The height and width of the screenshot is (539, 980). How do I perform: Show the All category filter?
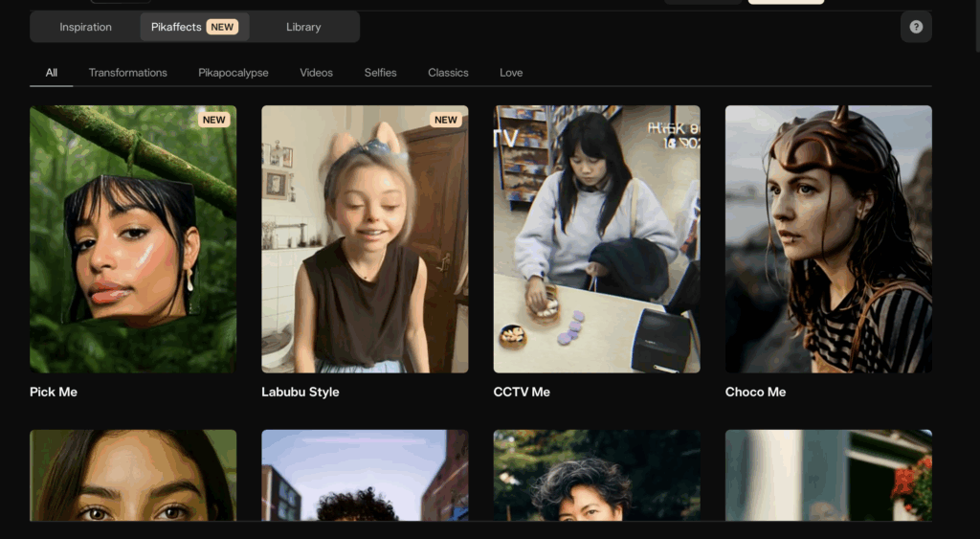[52, 73]
